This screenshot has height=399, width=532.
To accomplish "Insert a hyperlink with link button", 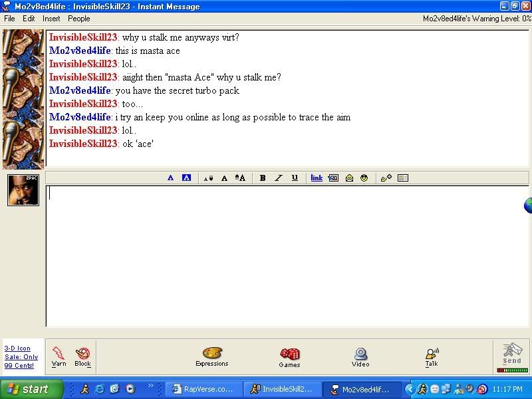I will (317, 178).
